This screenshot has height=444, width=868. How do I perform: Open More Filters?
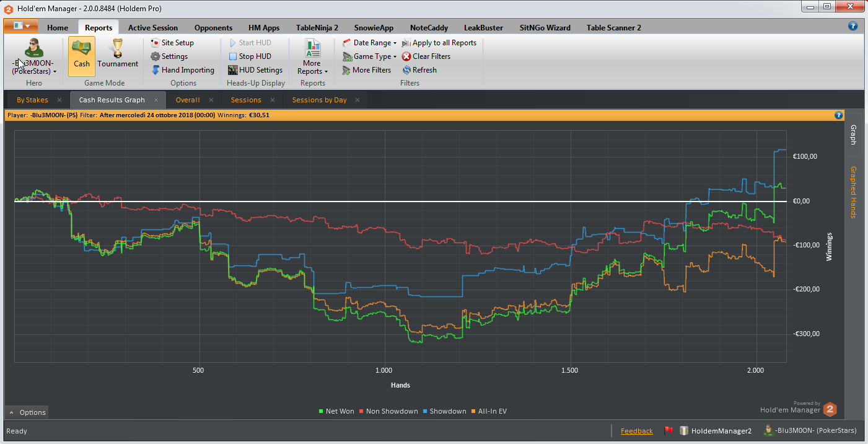(x=367, y=70)
